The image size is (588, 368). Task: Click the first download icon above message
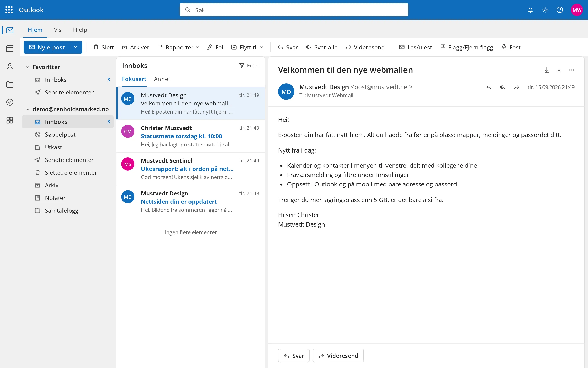click(547, 70)
